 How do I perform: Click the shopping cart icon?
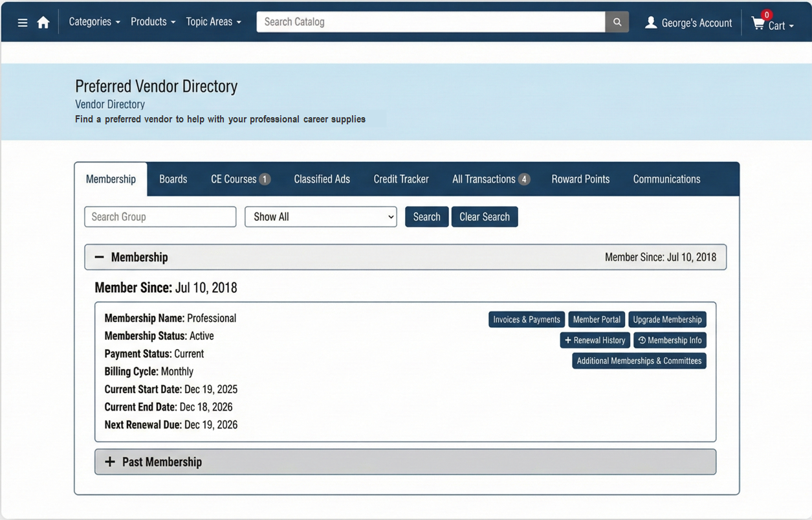click(758, 23)
